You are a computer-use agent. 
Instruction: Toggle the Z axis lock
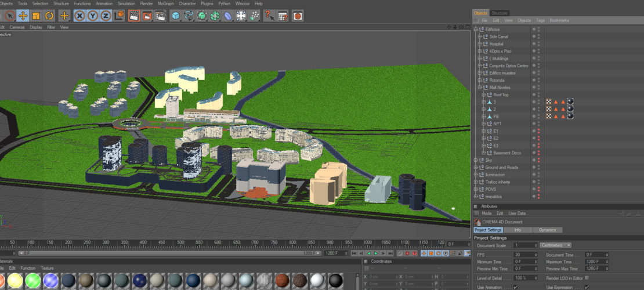point(105,16)
